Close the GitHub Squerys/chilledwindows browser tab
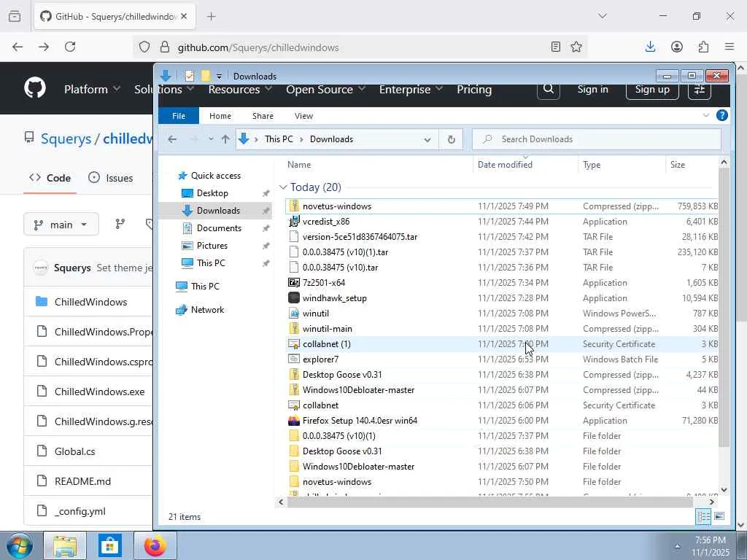 point(184,16)
